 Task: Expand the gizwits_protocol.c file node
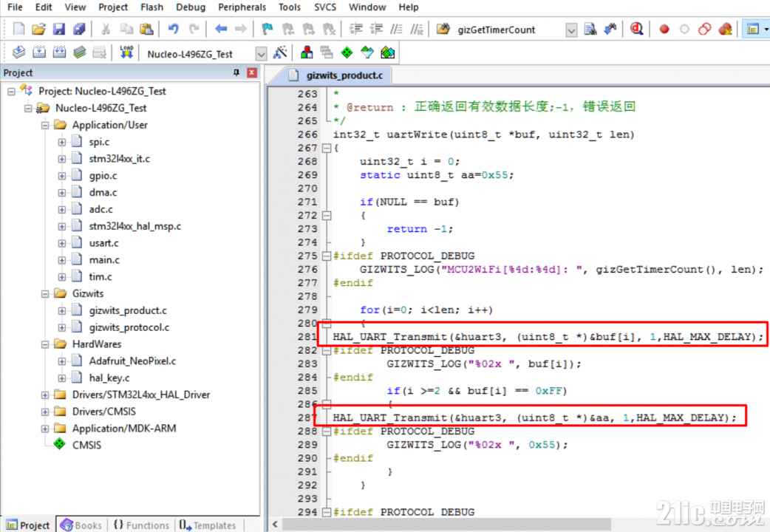coord(62,327)
